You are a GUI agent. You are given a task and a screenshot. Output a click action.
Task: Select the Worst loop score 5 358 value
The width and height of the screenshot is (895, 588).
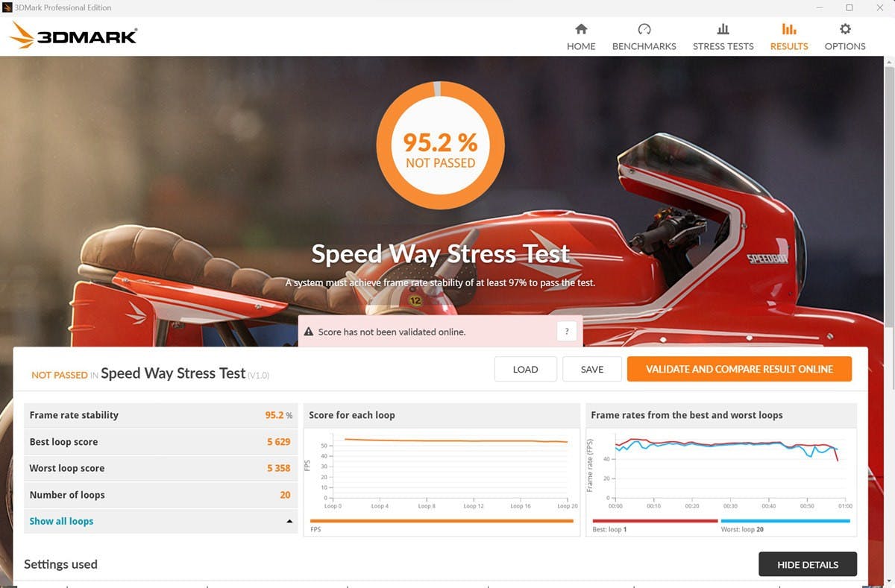pyautogui.click(x=278, y=468)
